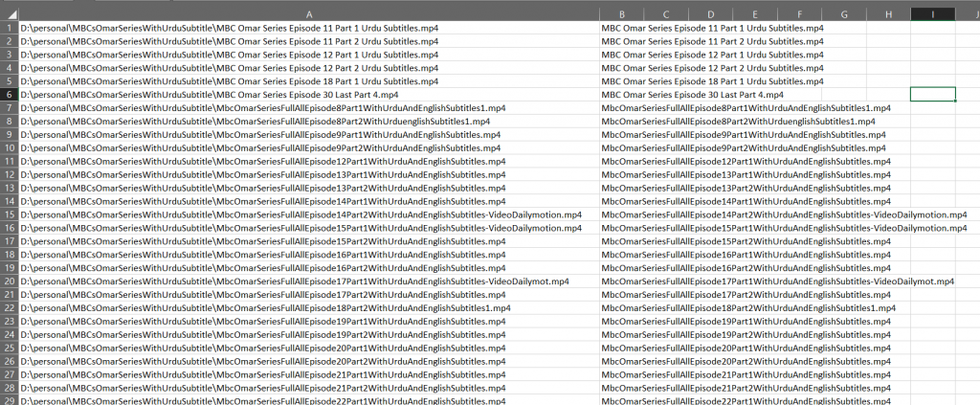Click cell A2 with Episode 11 Part 2 path
Screen dimensions: 980x405
(309, 41)
